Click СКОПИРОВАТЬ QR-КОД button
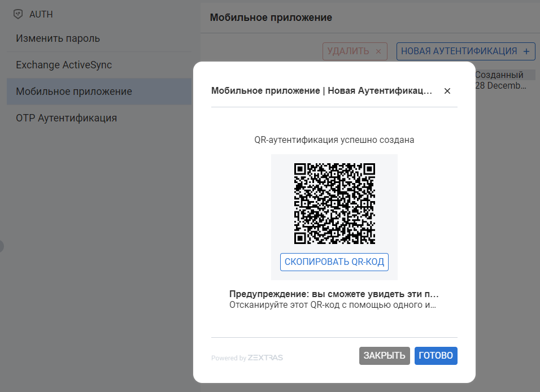 334,262
